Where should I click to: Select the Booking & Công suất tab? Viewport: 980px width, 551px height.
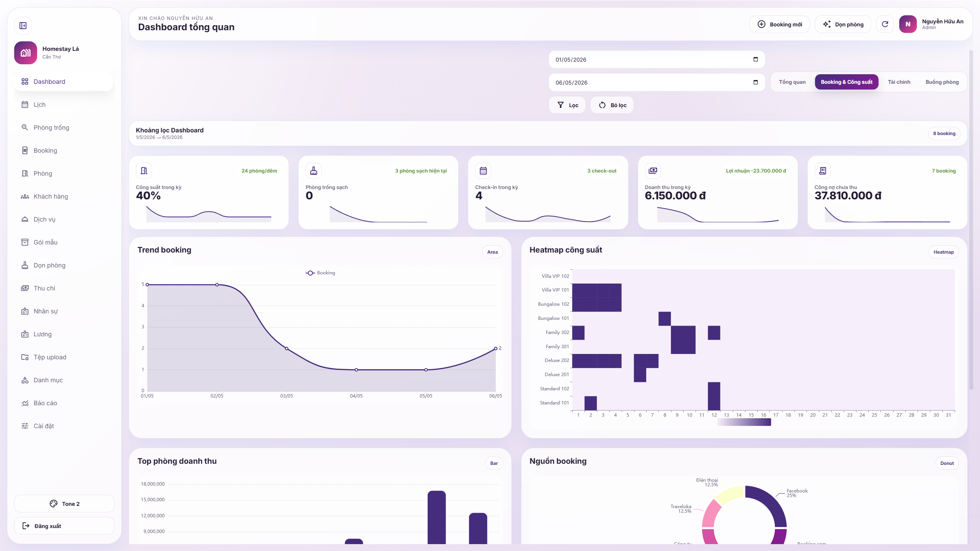[x=847, y=82]
